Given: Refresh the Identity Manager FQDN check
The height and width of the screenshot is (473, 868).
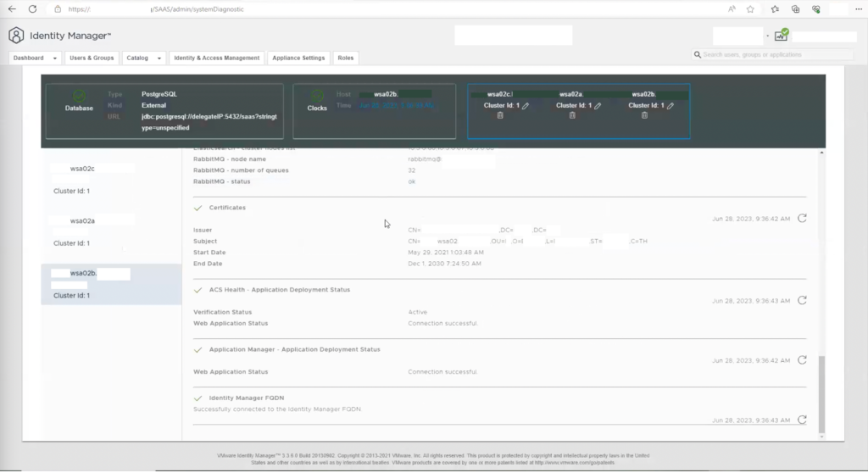Looking at the screenshot, I should coord(802,420).
